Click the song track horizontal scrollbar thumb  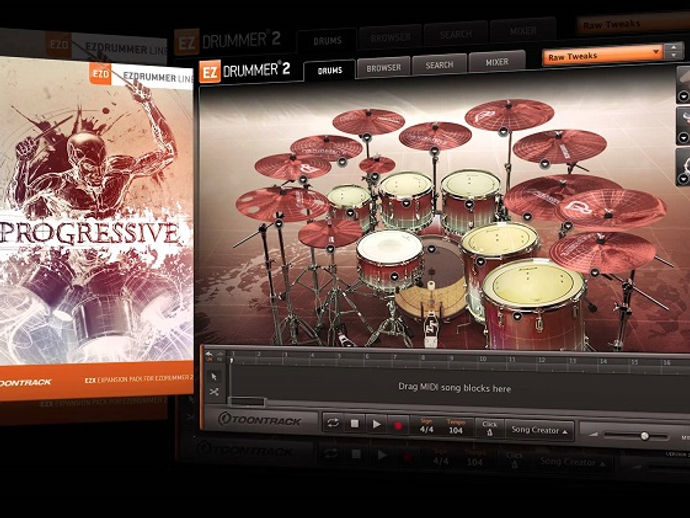click(247, 401)
